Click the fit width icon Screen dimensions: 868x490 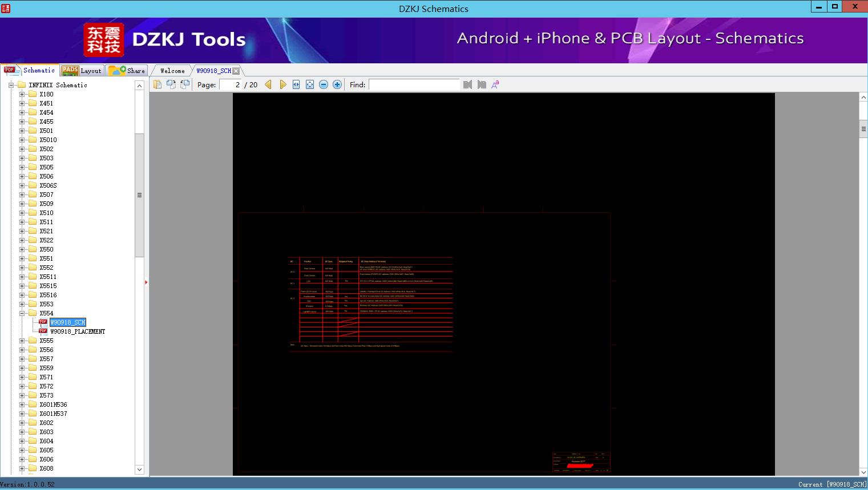pos(296,84)
